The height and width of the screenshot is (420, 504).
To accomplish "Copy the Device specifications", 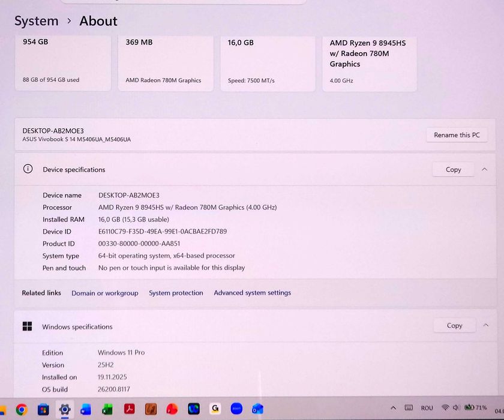I will [x=453, y=169].
